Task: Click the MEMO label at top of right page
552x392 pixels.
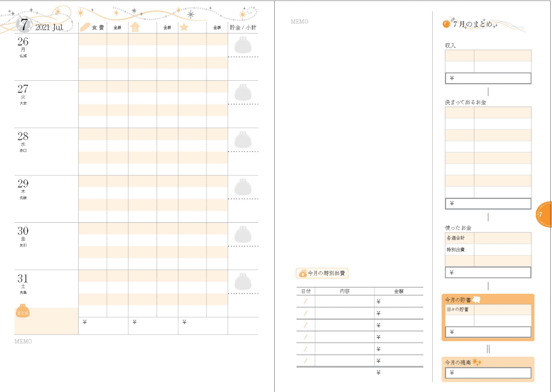Action: (x=299, y=21)
